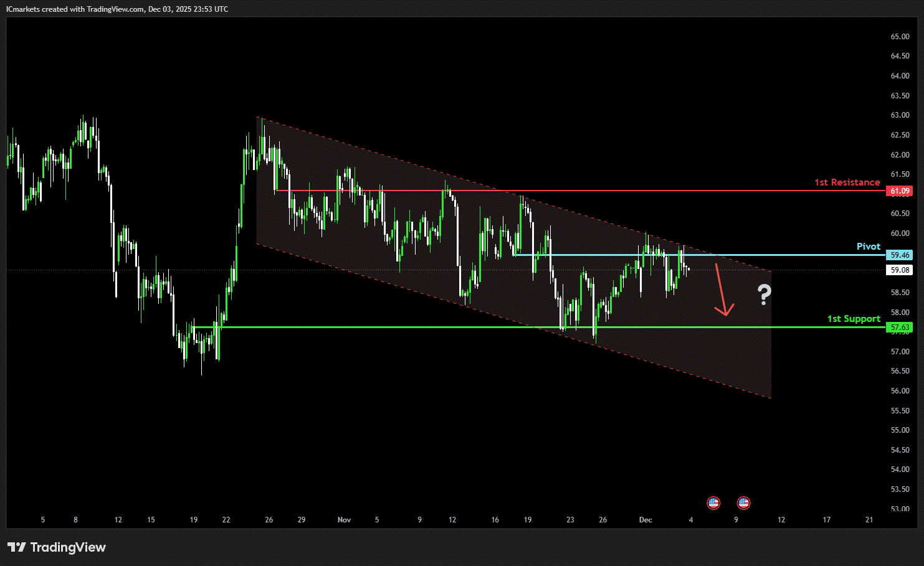Select the green horizontal support line

436,327
